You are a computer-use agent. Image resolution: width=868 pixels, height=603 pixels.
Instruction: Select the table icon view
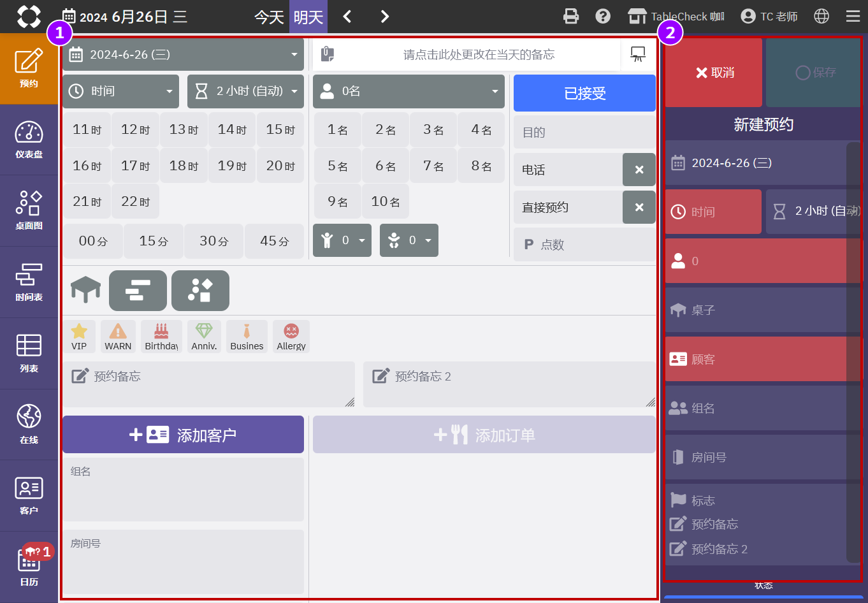coord(86,289)
